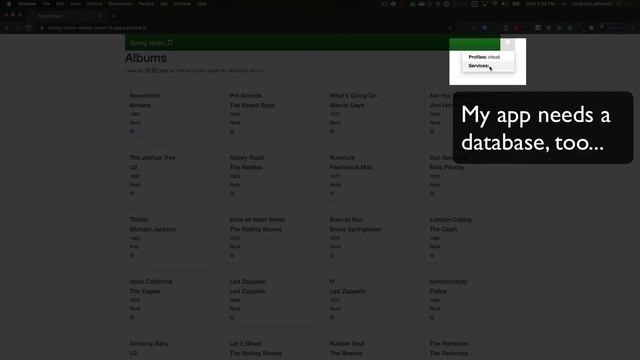Viewport: 640px width, 360px height.
Task: Select The Beach Boys artist name
Action: pos(252,105)
